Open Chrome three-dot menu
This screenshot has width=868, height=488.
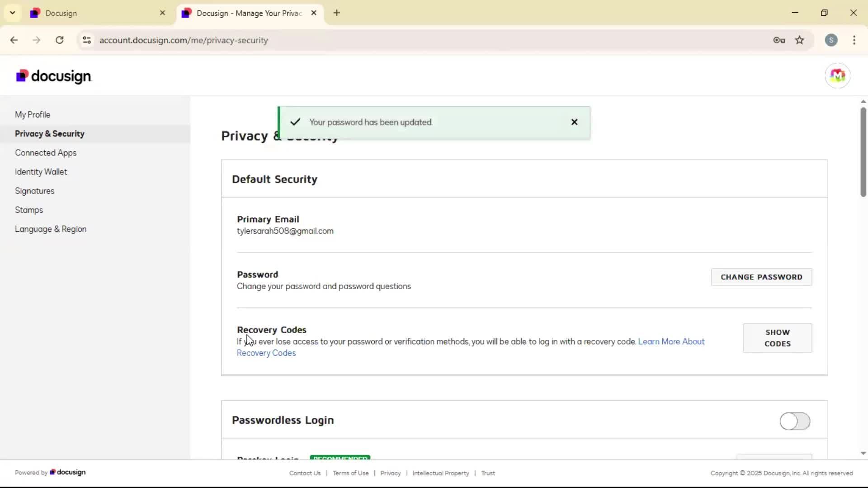pos(854,40)
